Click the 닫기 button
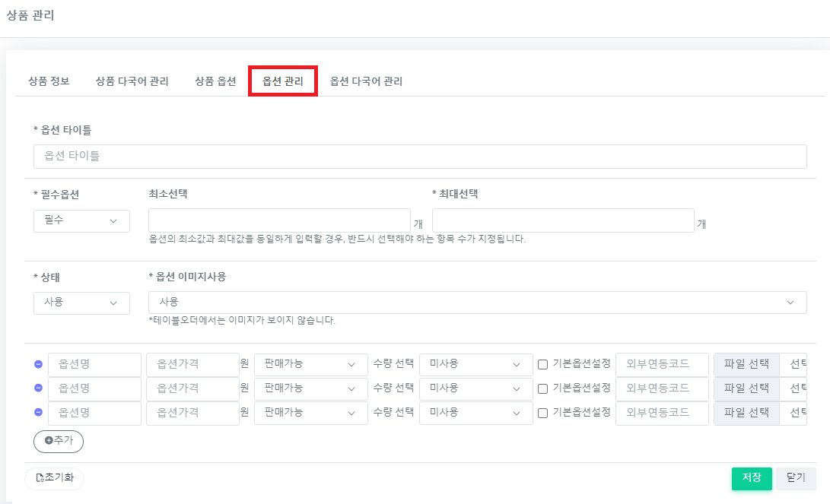 796,478
